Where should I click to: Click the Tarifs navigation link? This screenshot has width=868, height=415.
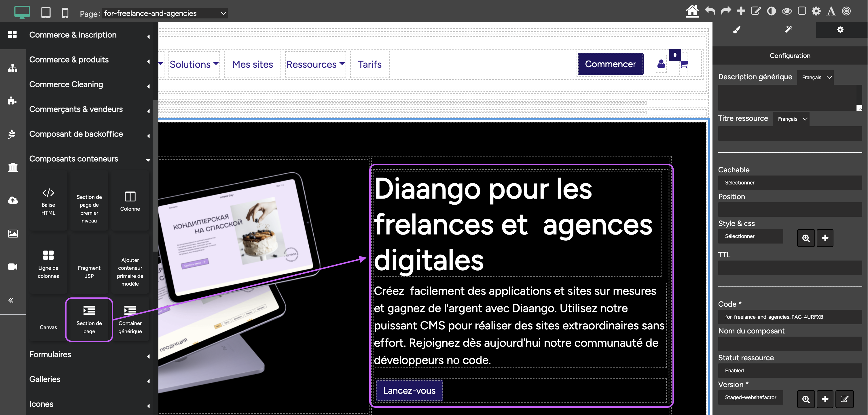[370, 64]
